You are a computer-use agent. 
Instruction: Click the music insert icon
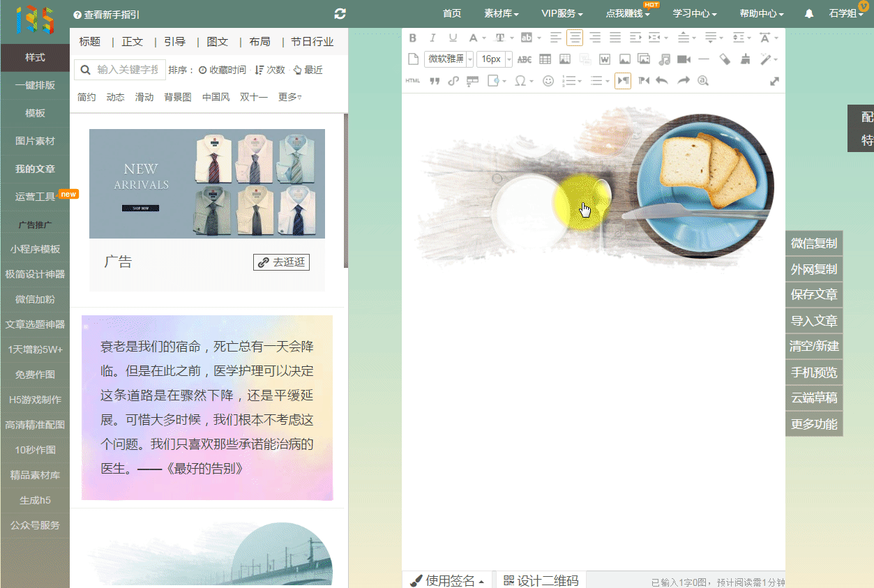point(664,59)
